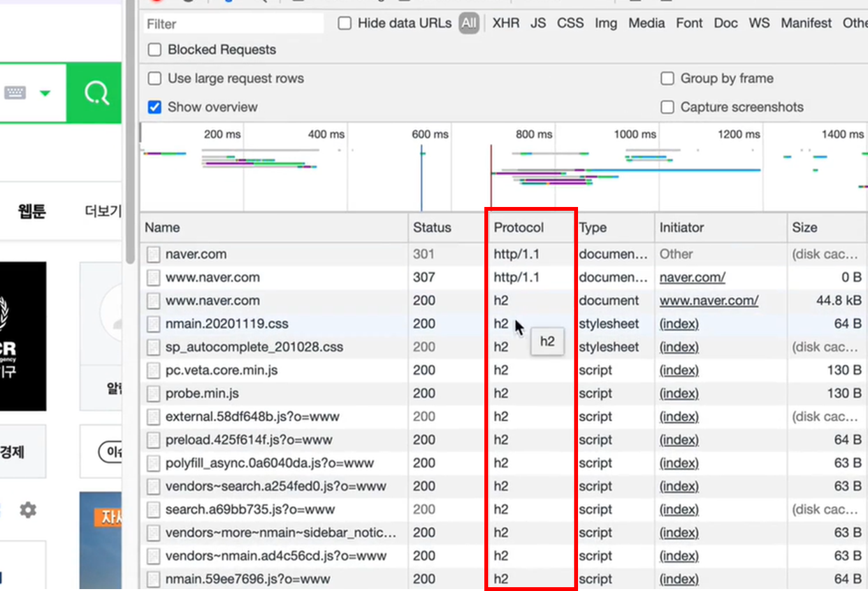Sort by the Status column header
The image size is (868, 591).
[x=448, y=227]
